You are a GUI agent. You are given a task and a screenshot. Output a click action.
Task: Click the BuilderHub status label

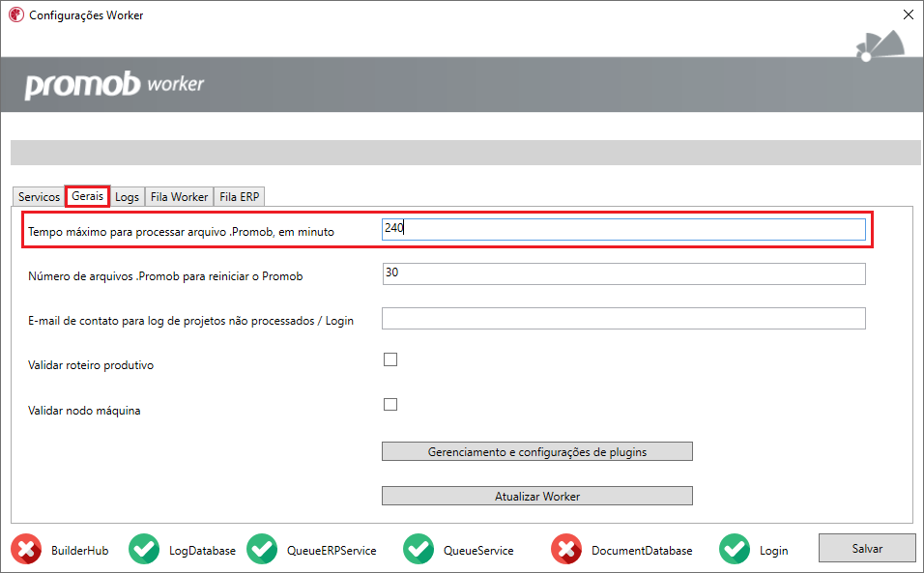click(79, 551)
